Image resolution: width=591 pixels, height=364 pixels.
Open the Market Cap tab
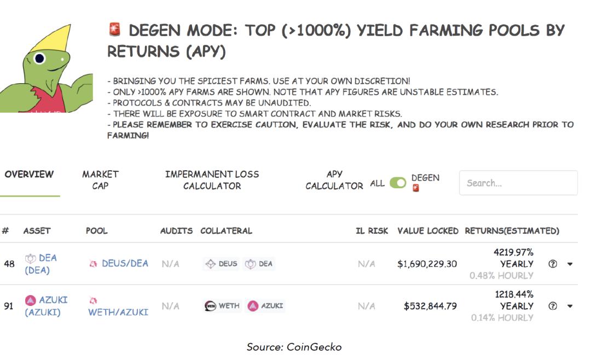click(x=100, y=180)
